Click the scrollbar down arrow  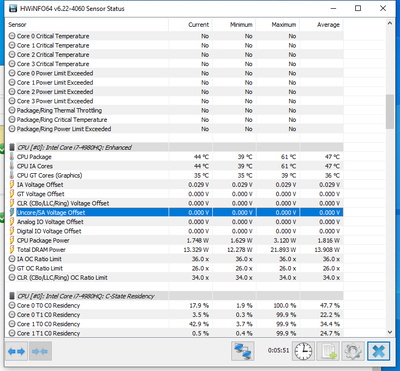click(x=390, y=332)
